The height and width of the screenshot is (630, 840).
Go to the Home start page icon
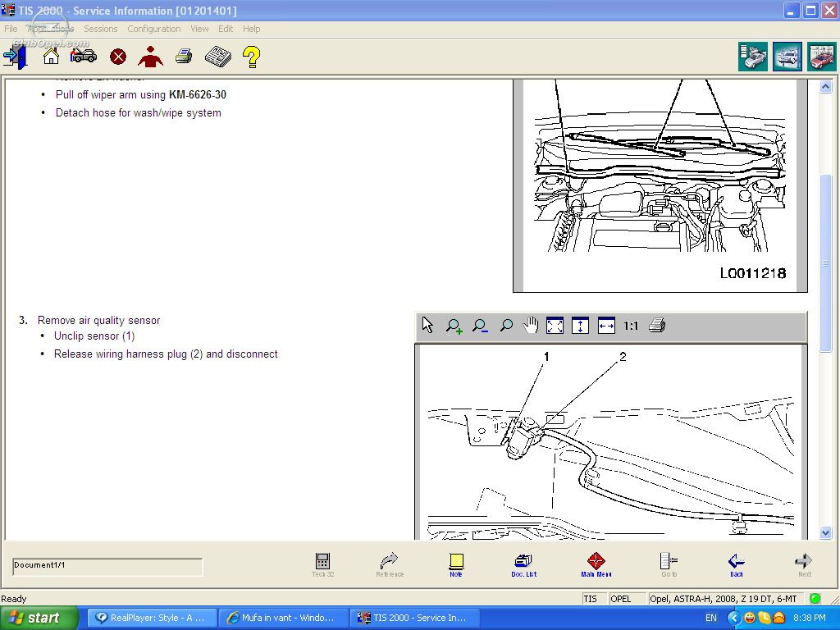click(x=51, y=57)
